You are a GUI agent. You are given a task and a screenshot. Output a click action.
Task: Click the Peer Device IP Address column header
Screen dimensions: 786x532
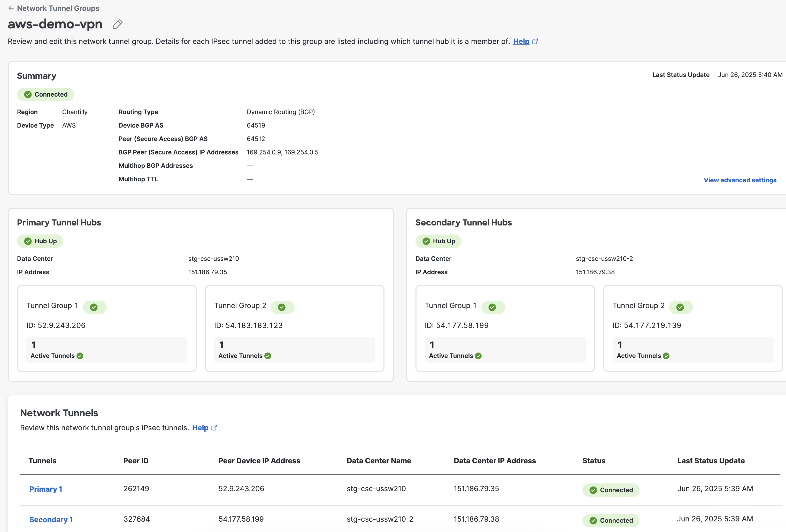pos(259,461)
